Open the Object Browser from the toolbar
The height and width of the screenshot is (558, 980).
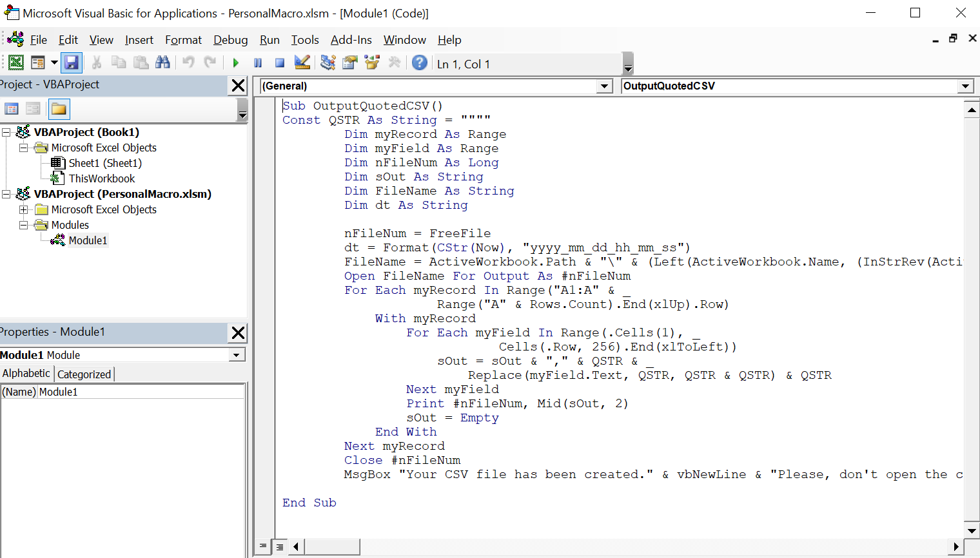(x=371, y=63)
